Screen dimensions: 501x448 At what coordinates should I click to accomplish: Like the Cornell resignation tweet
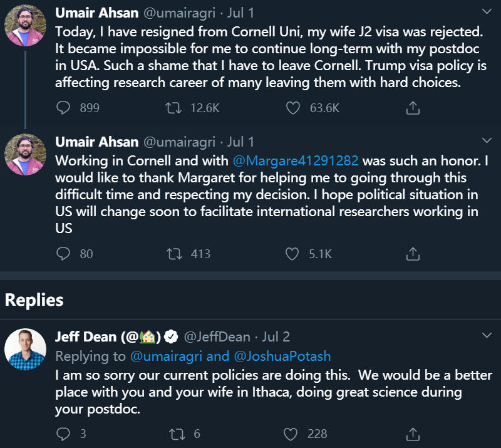pos(292,108)
